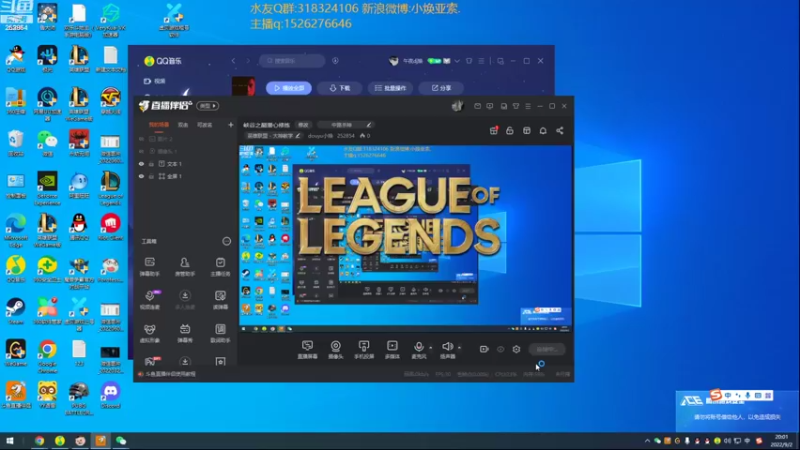Image resolution: width=800 pixels, height=450 pixels.
Task: Open the 多人连麦 download tool
Action: pos(185,299)
